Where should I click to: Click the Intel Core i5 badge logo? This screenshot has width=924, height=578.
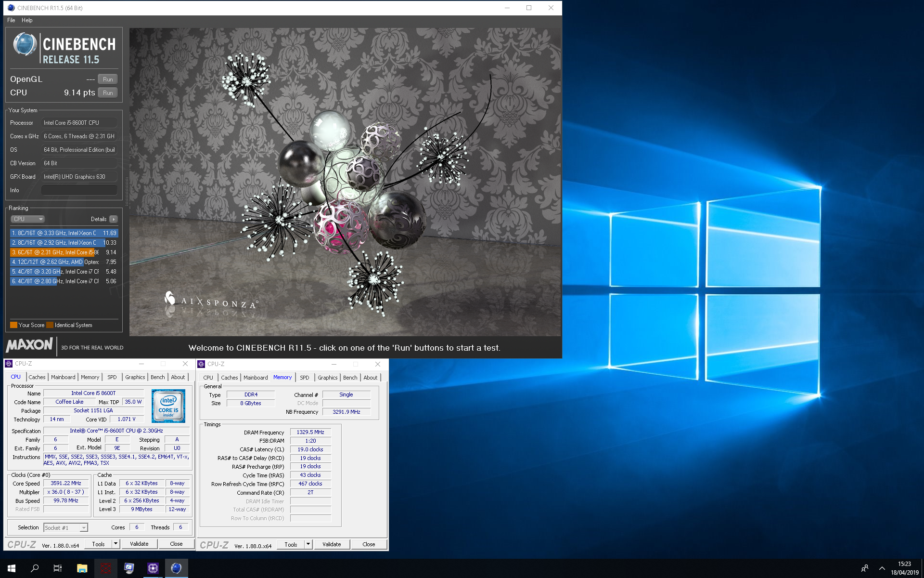[x=168, y=406]
